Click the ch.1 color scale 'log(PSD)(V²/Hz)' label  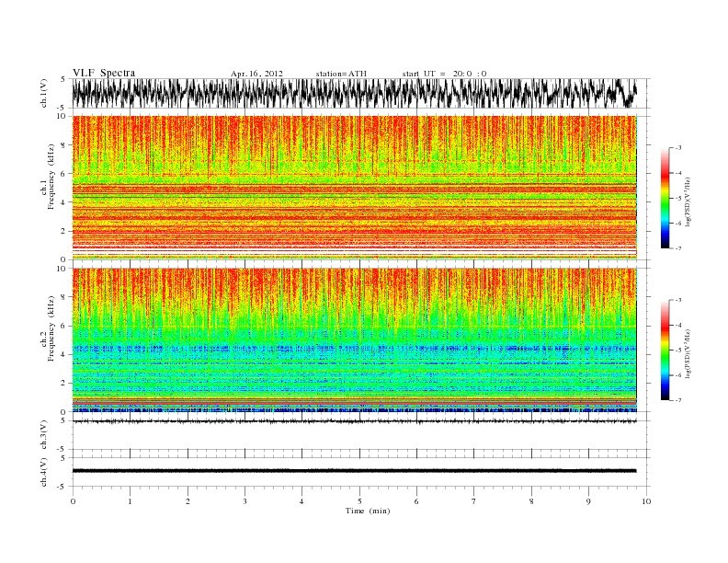coord(688,202)
